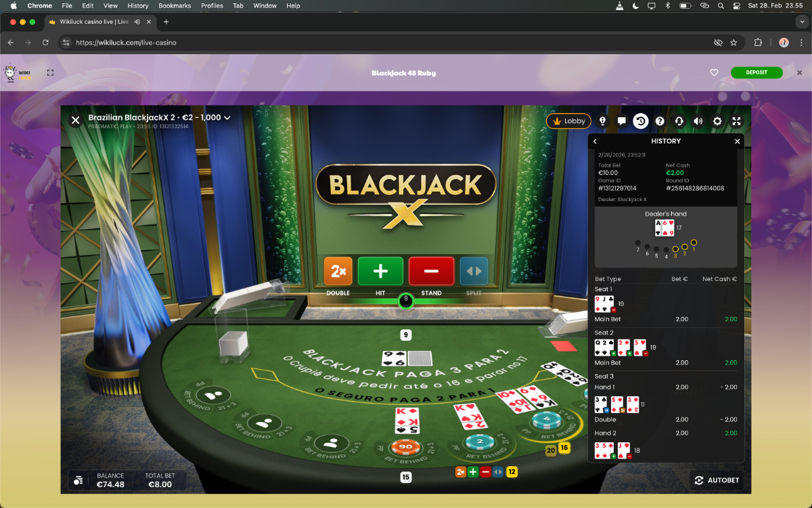Screen dimensions: 812x508
Task: Open the Profiles menu
Action: [x=212, y=5]
